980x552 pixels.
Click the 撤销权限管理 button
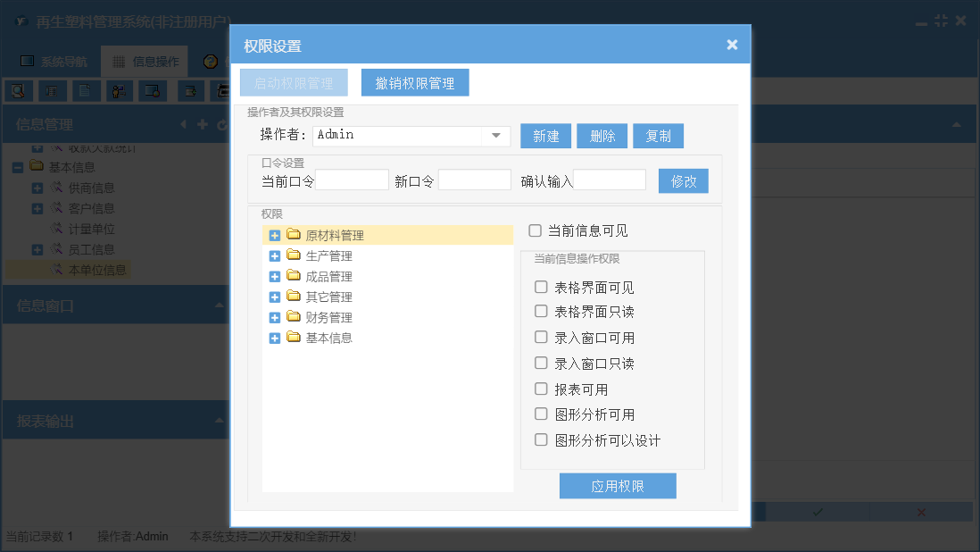[x=415, y=83]
